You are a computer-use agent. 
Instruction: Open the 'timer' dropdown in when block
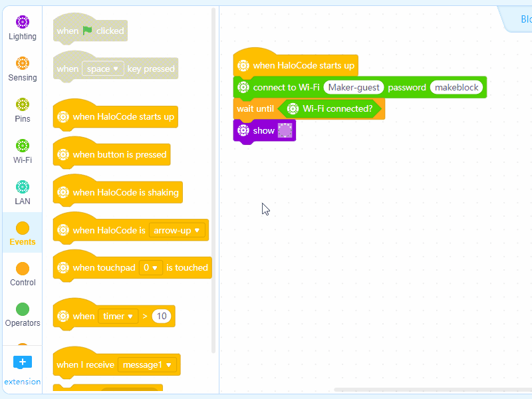pos(118,317)
